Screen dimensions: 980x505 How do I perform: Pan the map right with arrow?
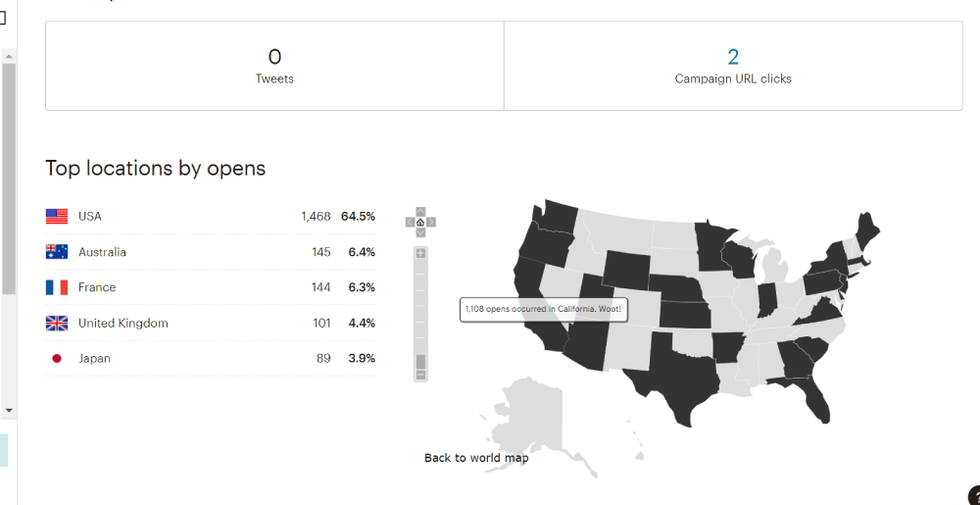(x=431, y=222)
